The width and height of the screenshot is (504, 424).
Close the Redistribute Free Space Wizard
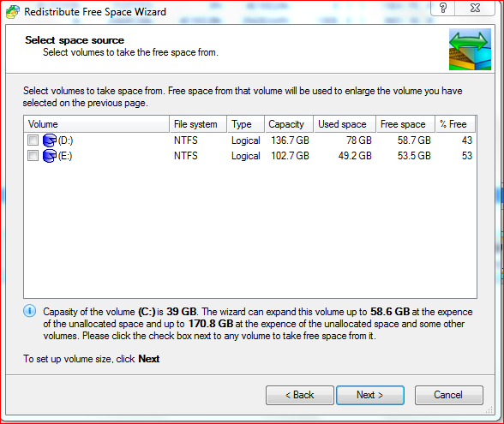click(x=475, y=8)
